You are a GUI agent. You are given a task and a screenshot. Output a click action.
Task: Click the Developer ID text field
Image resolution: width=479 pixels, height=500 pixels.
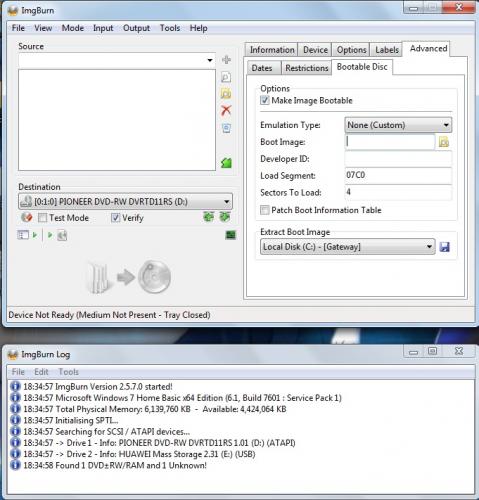[x=398, y=159]
